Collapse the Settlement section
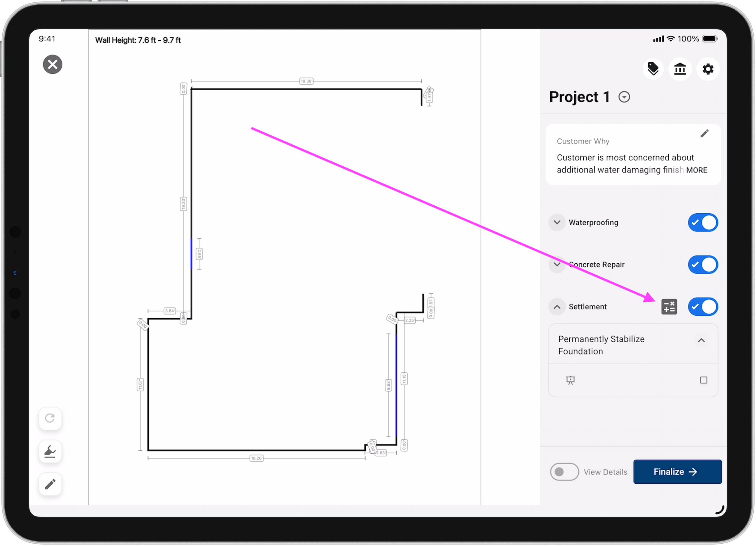 click(557, 307)
